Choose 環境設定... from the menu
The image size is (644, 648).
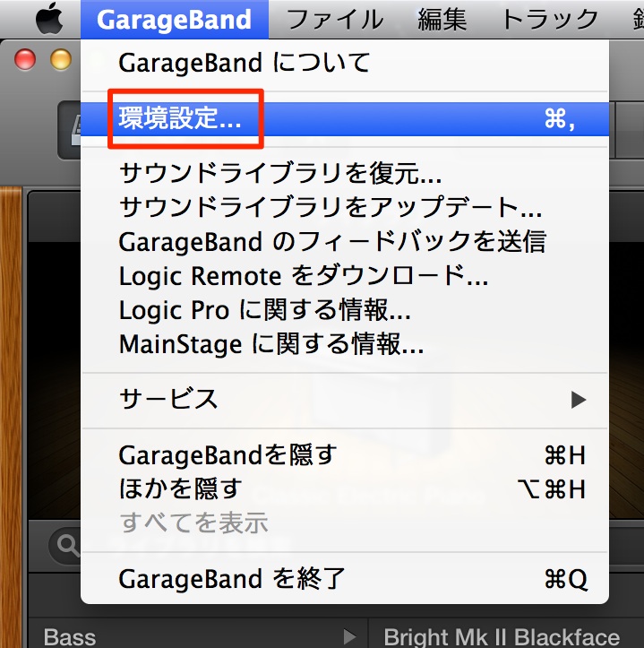tap(345, 119)
